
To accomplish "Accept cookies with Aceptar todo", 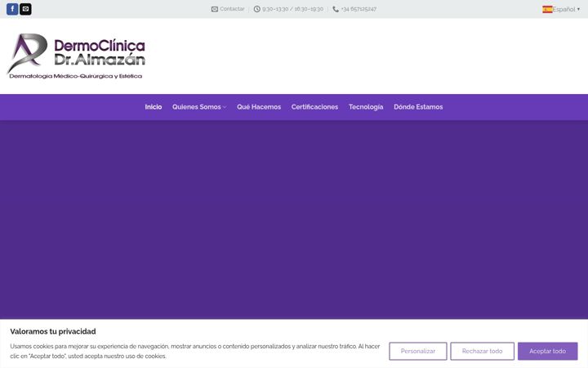I will click(x=547, y=351).
